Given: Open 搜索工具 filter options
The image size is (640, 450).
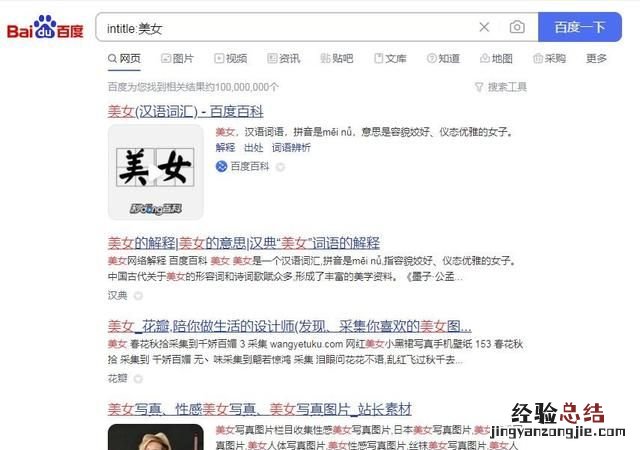Looking at the screenshot, I should pyautogui.click(x=501, y=87).
